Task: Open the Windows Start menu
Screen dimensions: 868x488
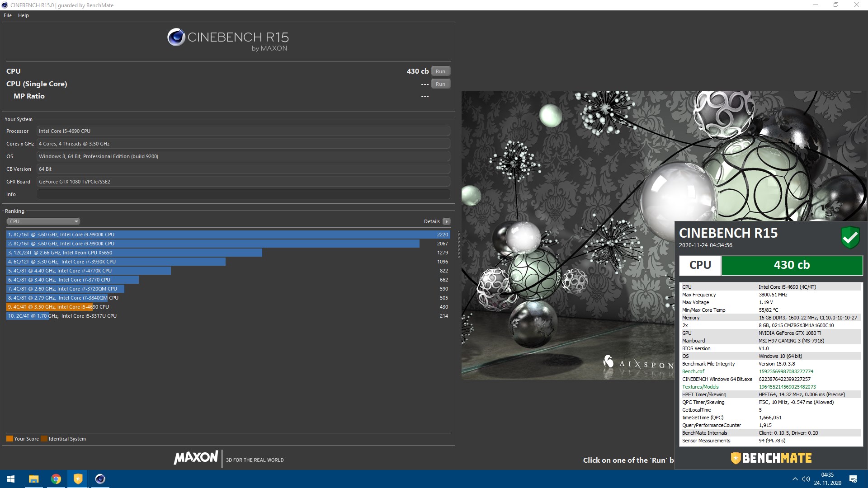Action: [11, 479]
